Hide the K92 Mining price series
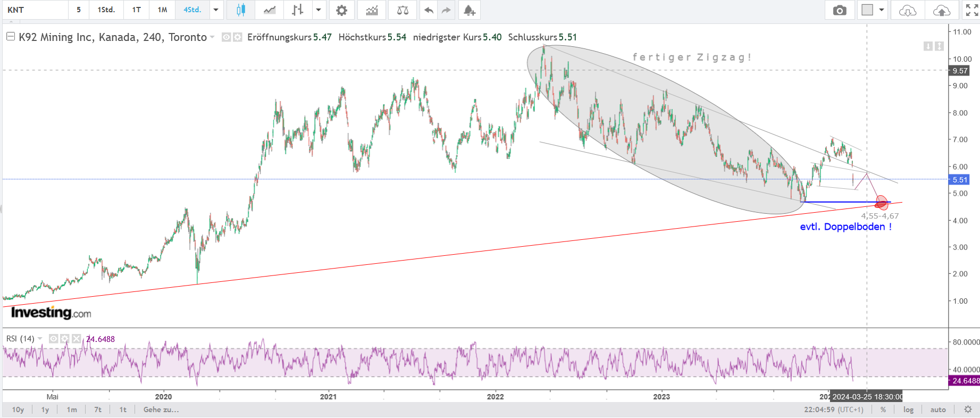Viewport: 980px width, 418px height. [226, 37]
